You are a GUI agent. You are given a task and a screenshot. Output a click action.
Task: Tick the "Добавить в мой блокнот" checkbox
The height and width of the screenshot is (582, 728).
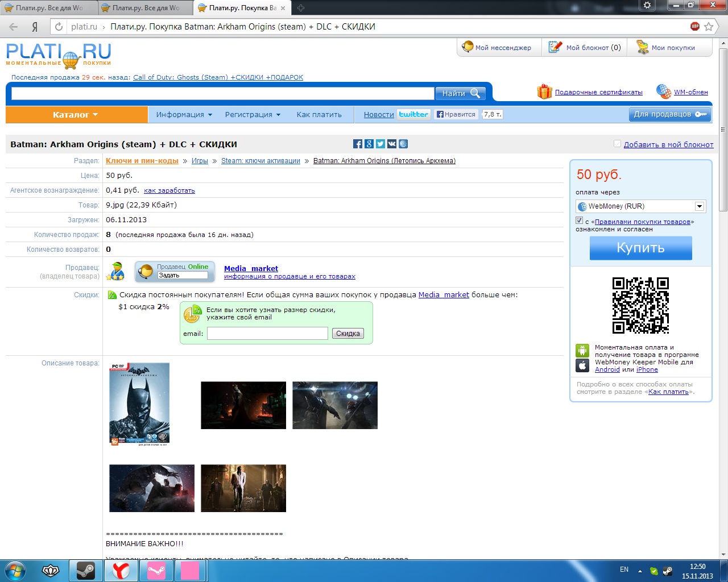click(617, 144)
